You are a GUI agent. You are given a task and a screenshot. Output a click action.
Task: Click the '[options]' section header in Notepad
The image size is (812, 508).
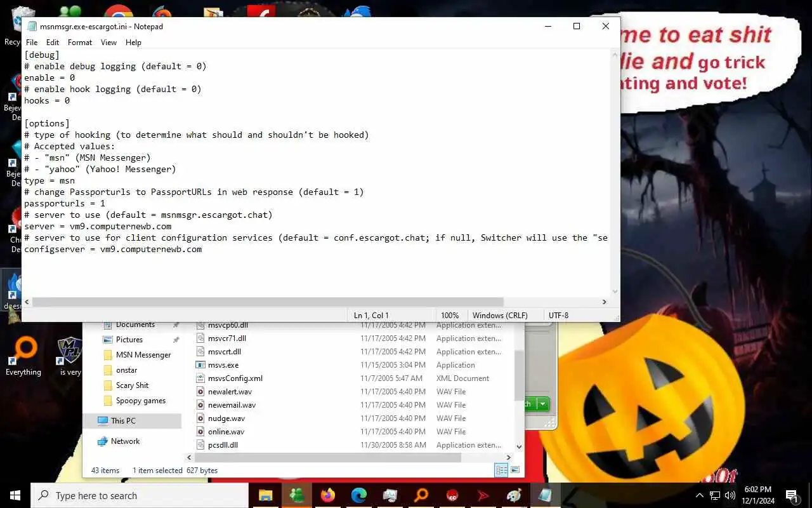pyautogui.click(x=47, y=123)
